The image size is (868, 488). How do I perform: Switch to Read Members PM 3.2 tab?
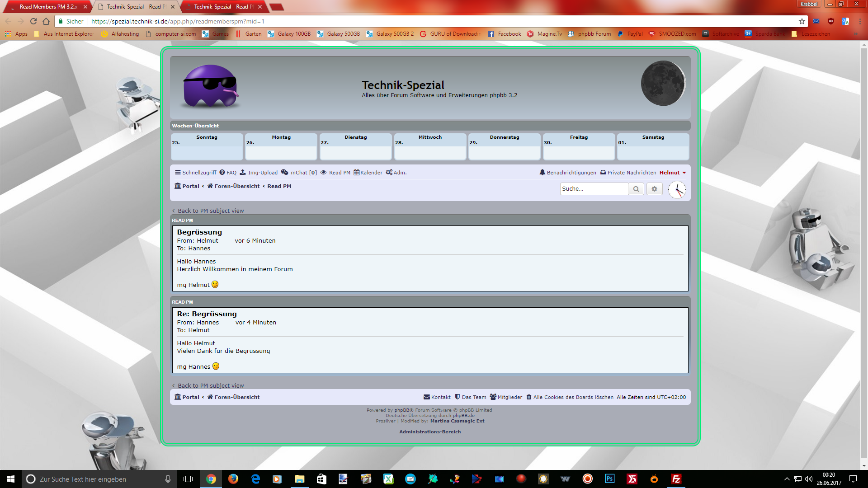(47, 7)
